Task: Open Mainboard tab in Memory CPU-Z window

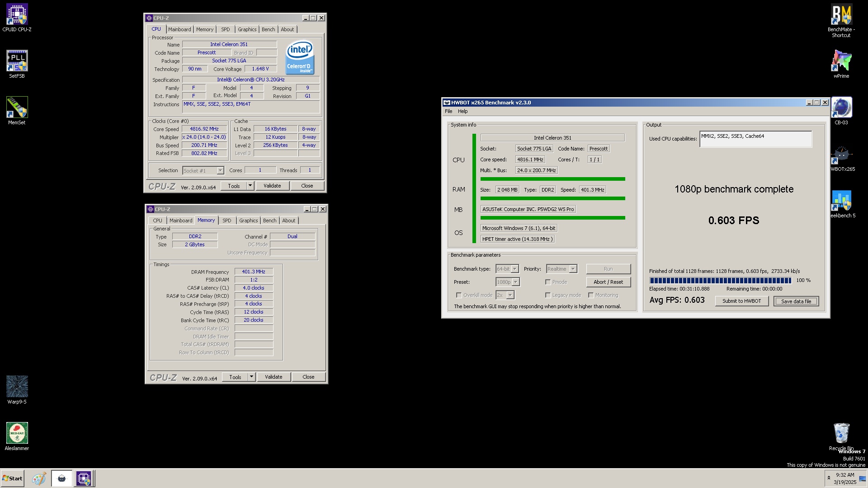Action: coord(181,221)
